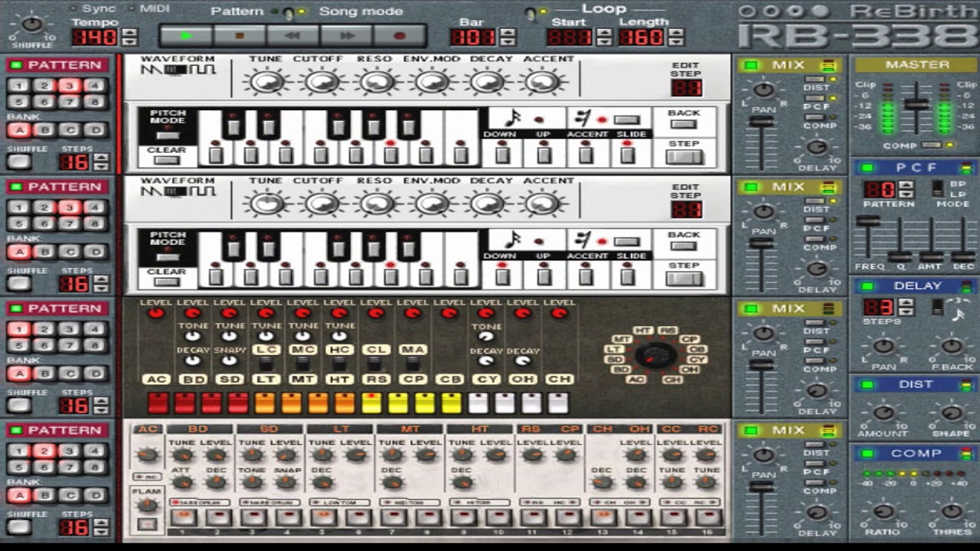This screenshot has width=980, height=551.
Task: Click step button 16 on the 909 sequencer
Action: [706, 518]
